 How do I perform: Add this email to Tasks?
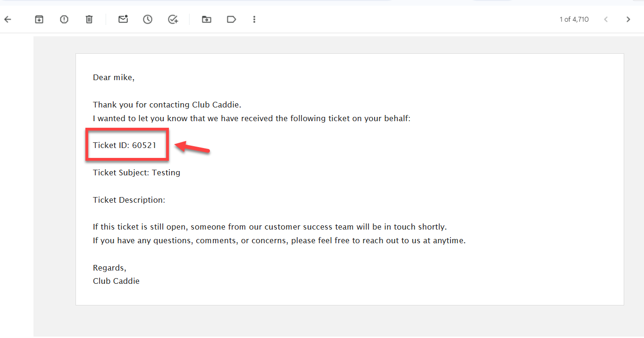(x=173, y=19)
